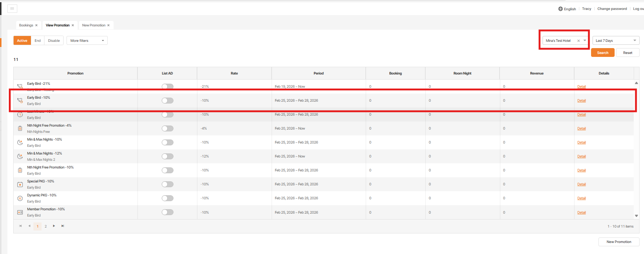Select page 1 in pagination
The image size is (644, 254).
(37, 226)
